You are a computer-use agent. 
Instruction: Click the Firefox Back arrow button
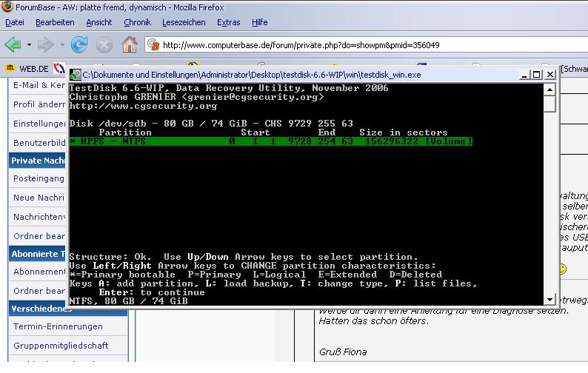[x=13, y=44]
